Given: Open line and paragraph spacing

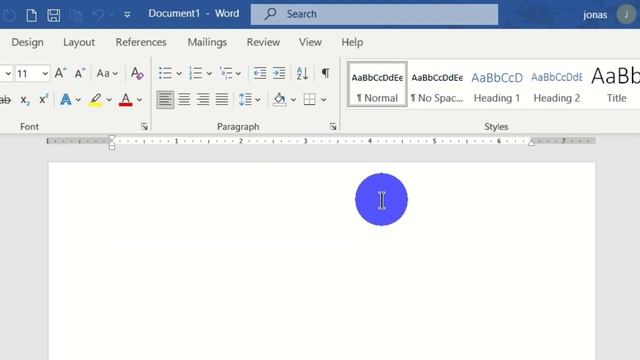Looking at the screenshot, I should 245,100.
